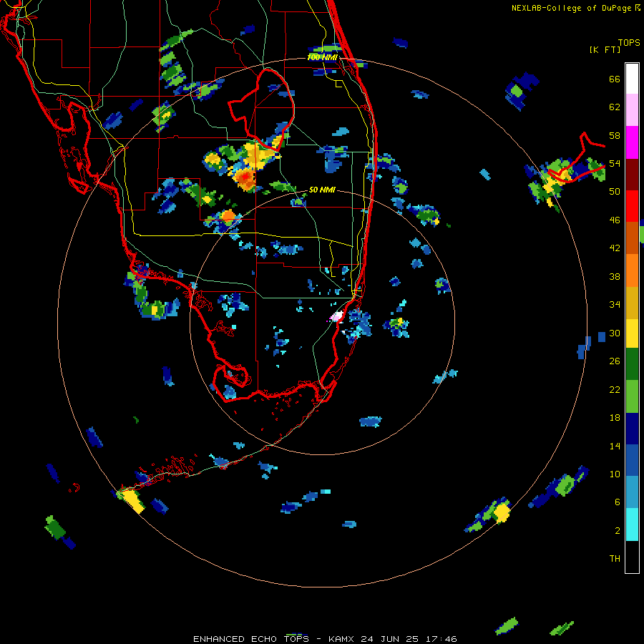The image size is (644, 644).
Task: Click the 42 legend value
Action: [615, 248]
